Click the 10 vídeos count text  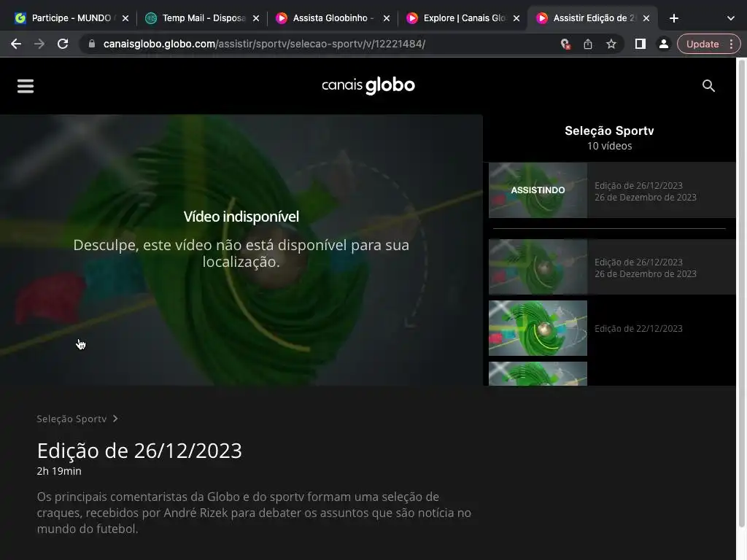609,146
